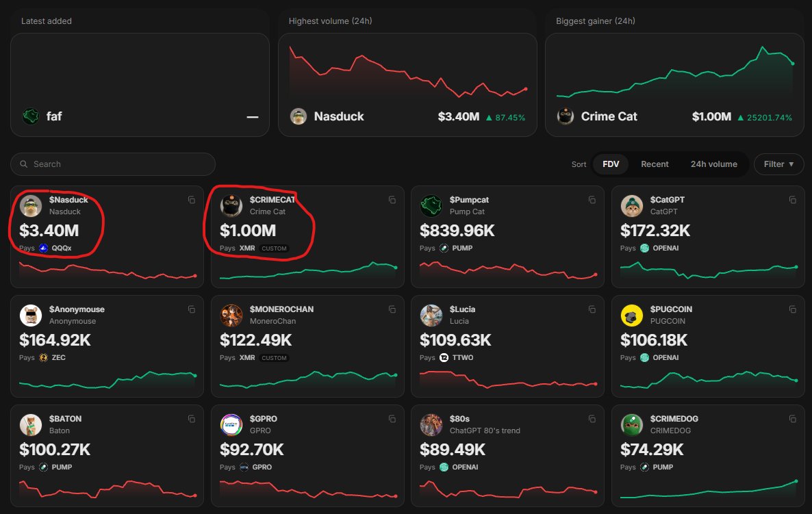Click the $100.27K value
Screen dimensions: 812x514
click(55, 449)
